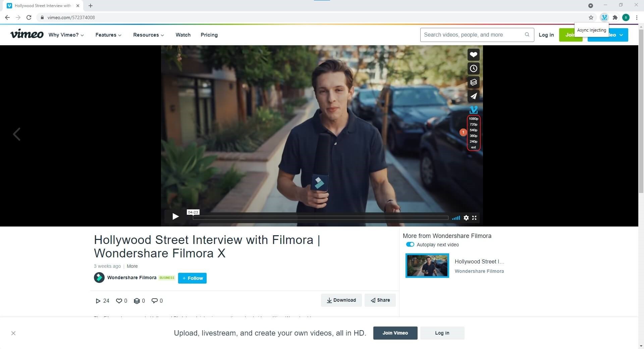644x349 pixels.
Task: Click the Vimeo logo
Action: click(27, 34)
